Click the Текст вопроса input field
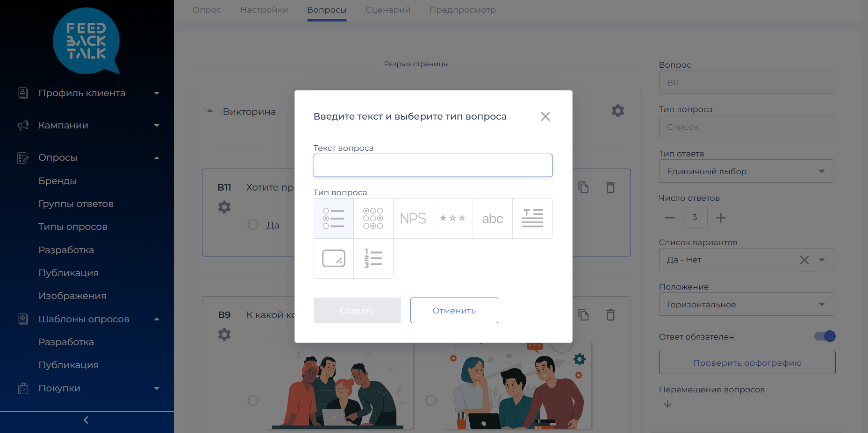The width and height of the screenshot is (868, 433). pos(433,165)
